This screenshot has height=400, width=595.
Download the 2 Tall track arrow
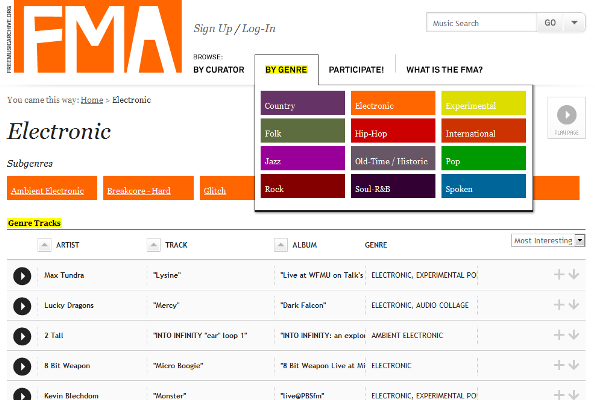(x=574, y=335)
